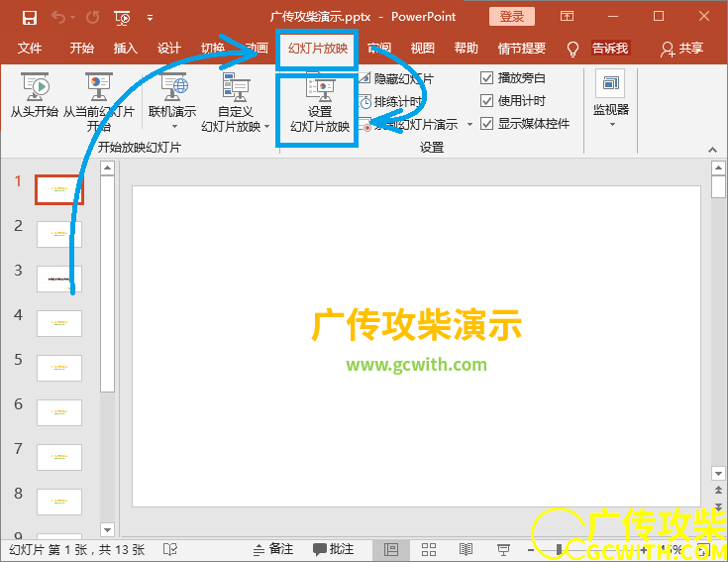Click the spell check status bar icon
Screen dimensions: 728x562
pyautogui.click(x=170, y=549)
